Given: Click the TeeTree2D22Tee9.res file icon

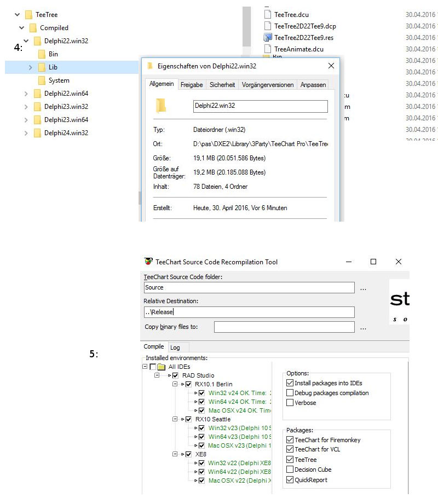Looking at the screenshot, I should (268, 38).
